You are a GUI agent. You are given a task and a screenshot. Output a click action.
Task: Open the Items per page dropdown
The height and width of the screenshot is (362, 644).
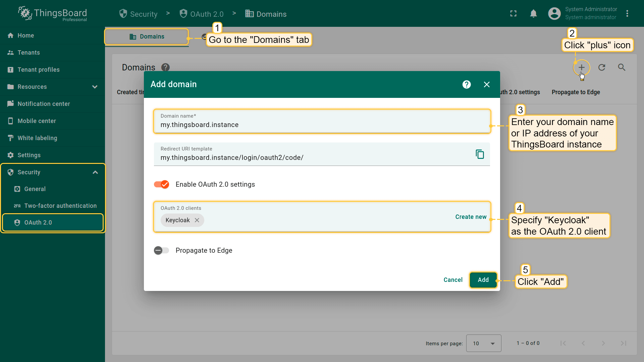tap(483, 343)
